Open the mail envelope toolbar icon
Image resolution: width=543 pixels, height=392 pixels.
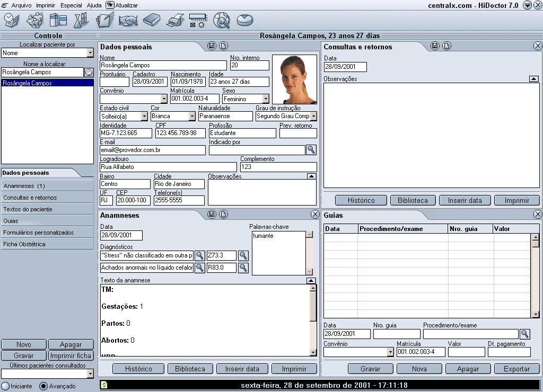(244, 21)
